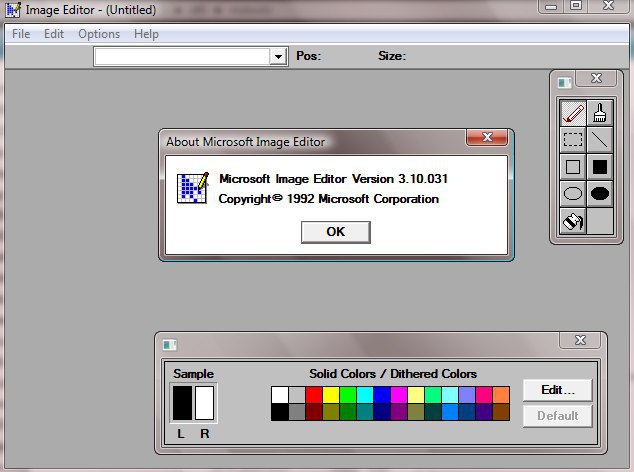Pick the orange color swatch
Image resolution: width=634 pixels, height=472 pixels.
click(501, 395)
